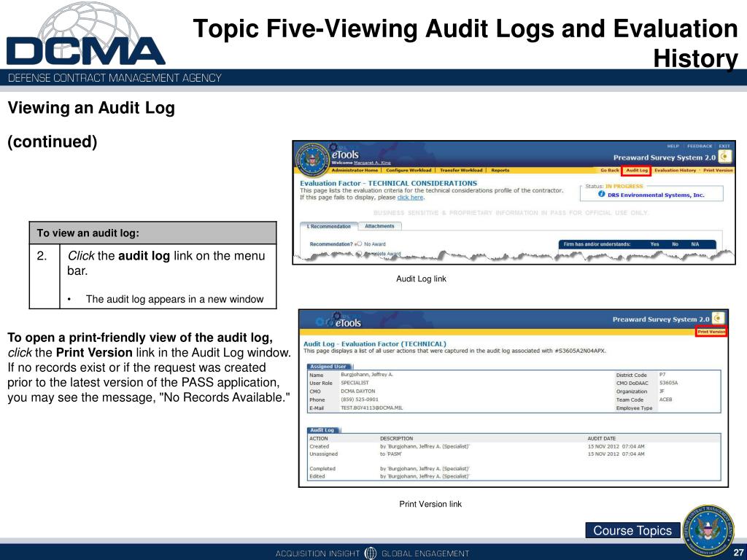Click the "IN PROGRESS" status text
Viewport: 747px width, 560px height.
point(624,186)
